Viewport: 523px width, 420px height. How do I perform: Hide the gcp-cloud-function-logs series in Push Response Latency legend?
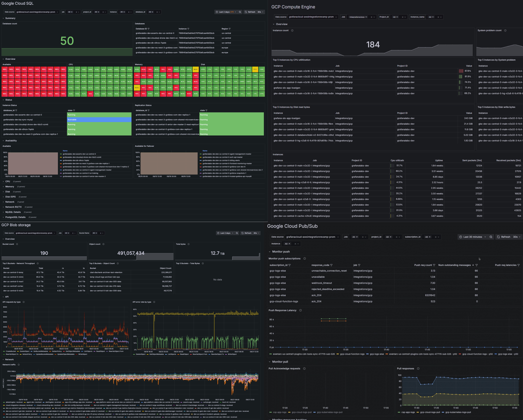click(x=352, y=354)
